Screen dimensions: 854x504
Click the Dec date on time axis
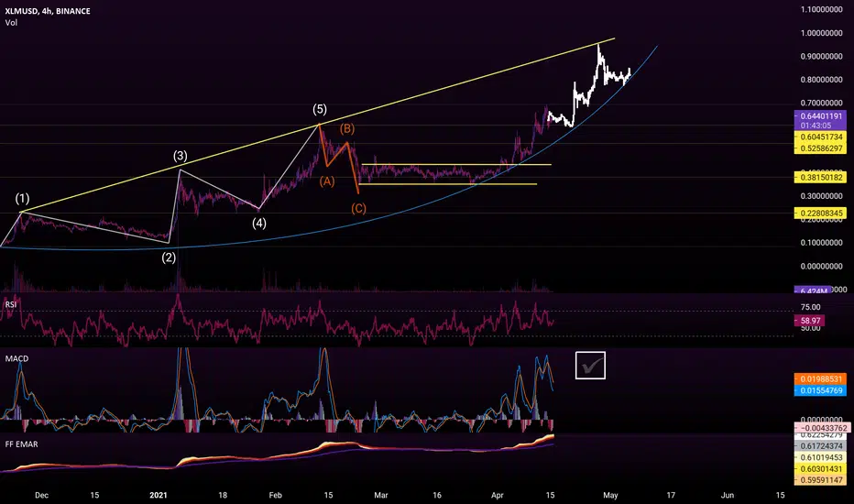coord(41,495)
